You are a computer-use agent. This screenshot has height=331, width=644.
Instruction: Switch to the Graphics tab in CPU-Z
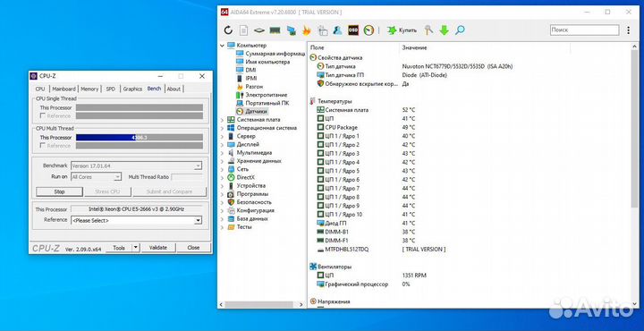click(132, 89)
